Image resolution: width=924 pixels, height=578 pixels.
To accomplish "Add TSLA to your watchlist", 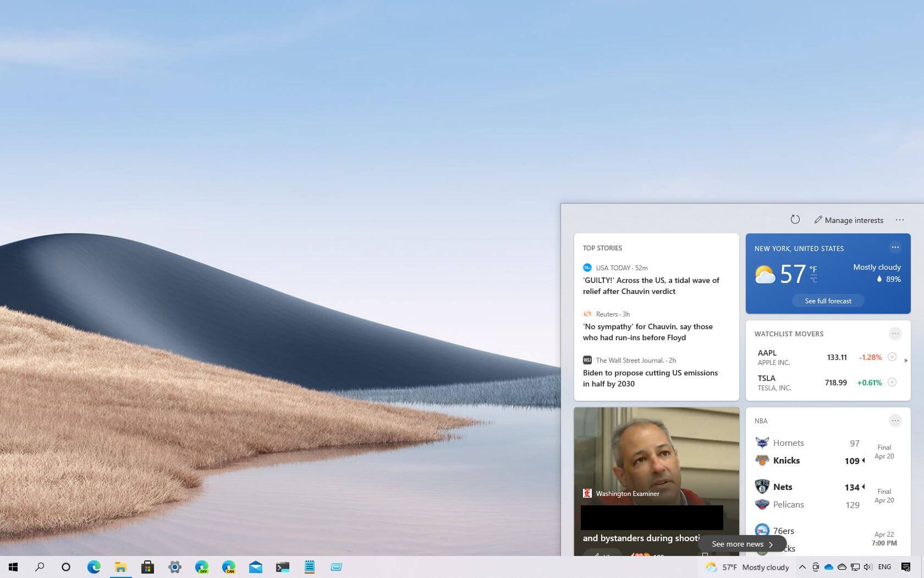I will 892,382.
